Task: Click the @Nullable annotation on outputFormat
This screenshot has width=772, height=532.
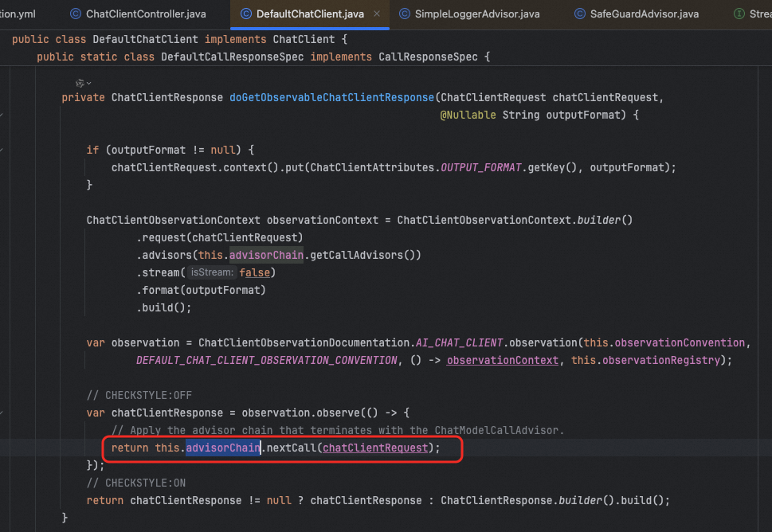Action: pyautogui.click(x=469, y=115)
